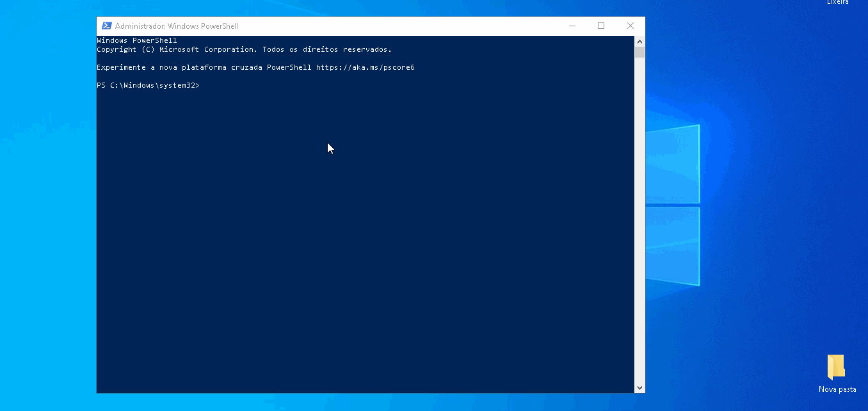Click the vertical scrollbar thumb in PowerShell

click(x=639, y=52)
